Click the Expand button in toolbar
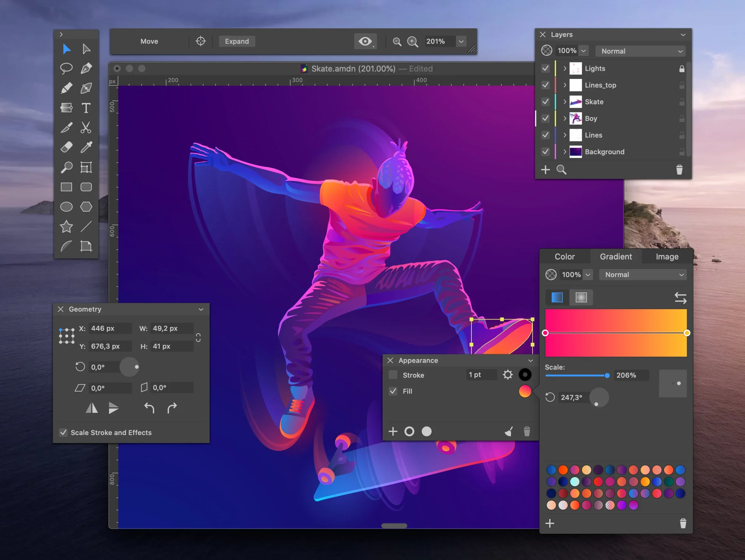Screen dimensions: 745x560 [x=237, y=41]
